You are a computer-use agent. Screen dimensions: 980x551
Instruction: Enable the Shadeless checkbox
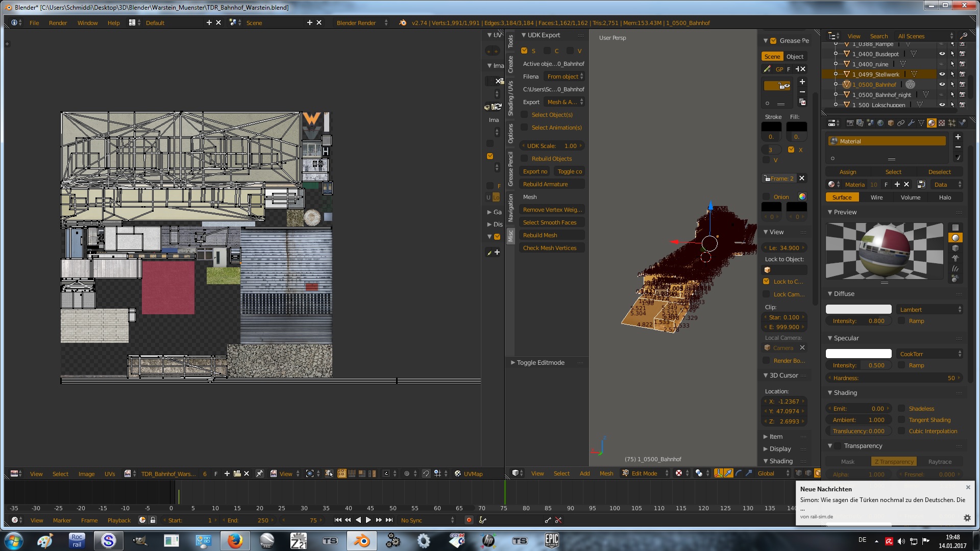[901, 408]
